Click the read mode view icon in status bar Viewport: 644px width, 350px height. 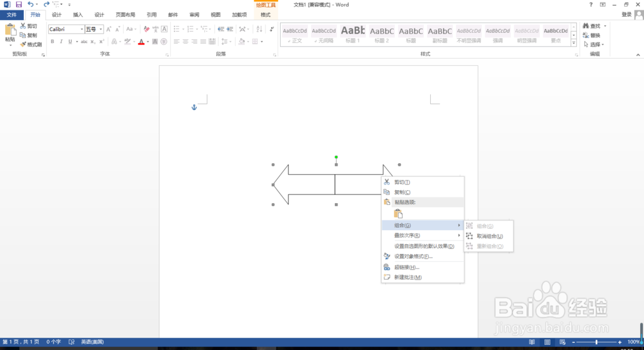pyautogui.click(x=532, y=342)
